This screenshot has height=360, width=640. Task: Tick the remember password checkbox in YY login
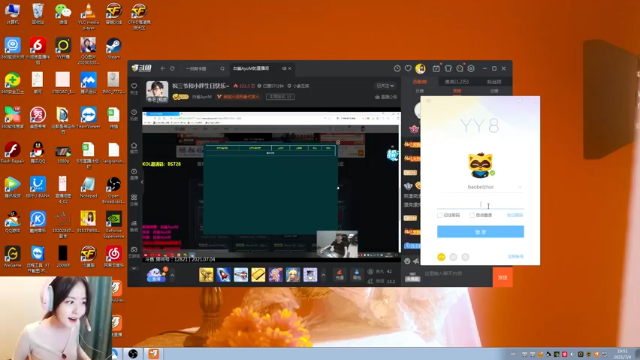pyautogui.click(x=440, y=215)
